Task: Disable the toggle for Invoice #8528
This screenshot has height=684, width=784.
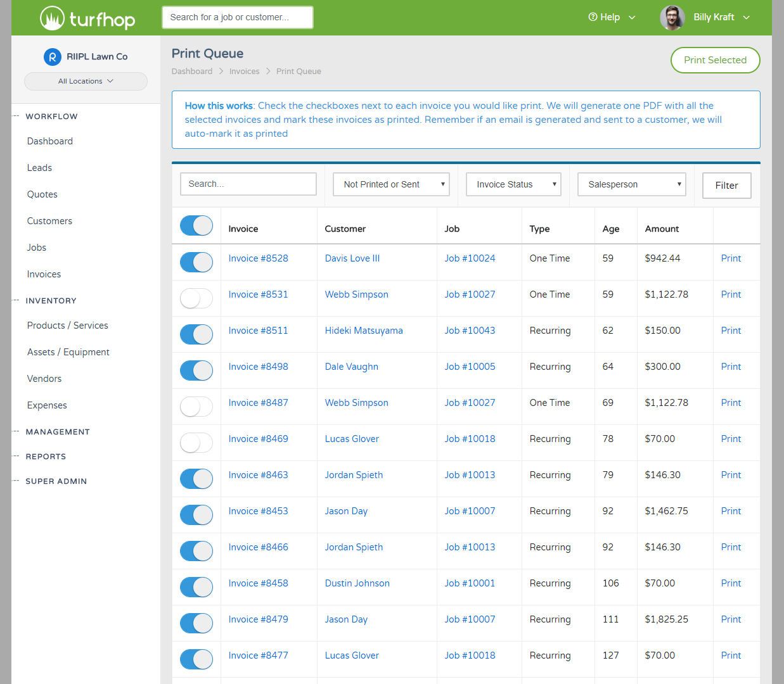Action: coord(196,262)
